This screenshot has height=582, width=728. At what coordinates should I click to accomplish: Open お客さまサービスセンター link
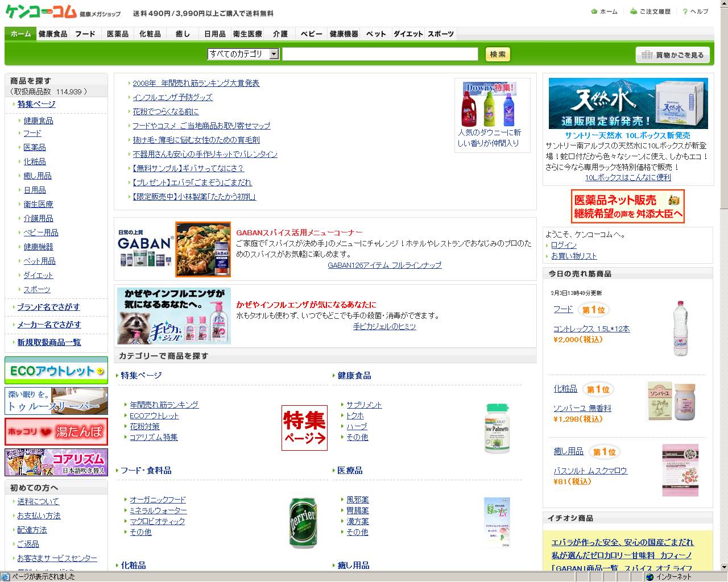[x=57, y=558]
